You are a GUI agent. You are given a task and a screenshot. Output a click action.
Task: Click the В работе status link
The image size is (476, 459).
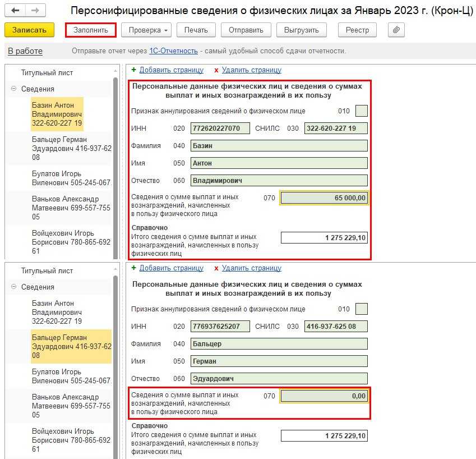[x=25, y=51]
